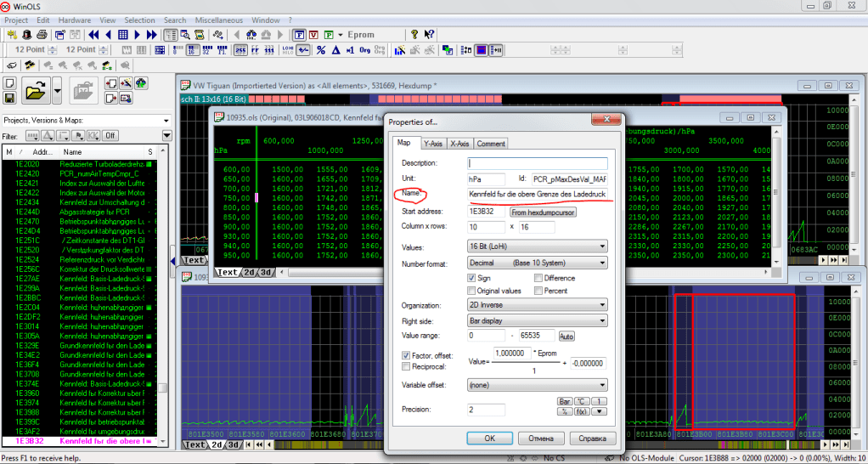The width and height of the screenshot is (868, 464).
Task: Click the From hexdumpcursor button
Action: 543,212
